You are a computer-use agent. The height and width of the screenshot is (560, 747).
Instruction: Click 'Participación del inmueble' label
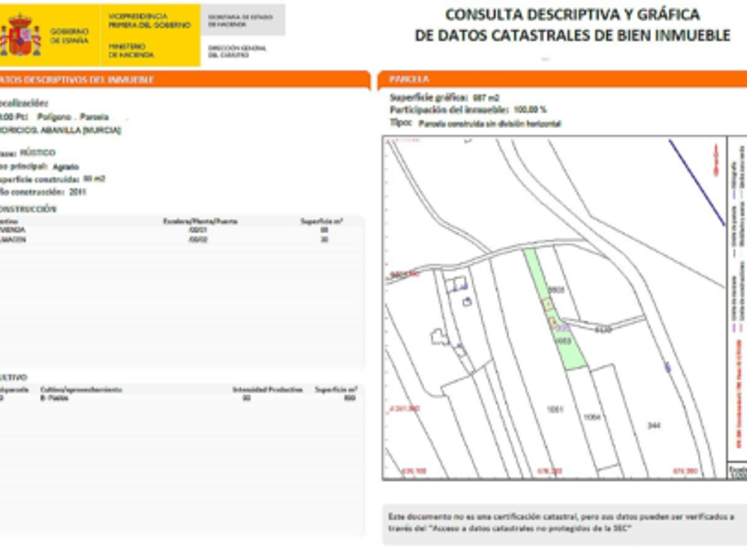(x=449, y=110)
